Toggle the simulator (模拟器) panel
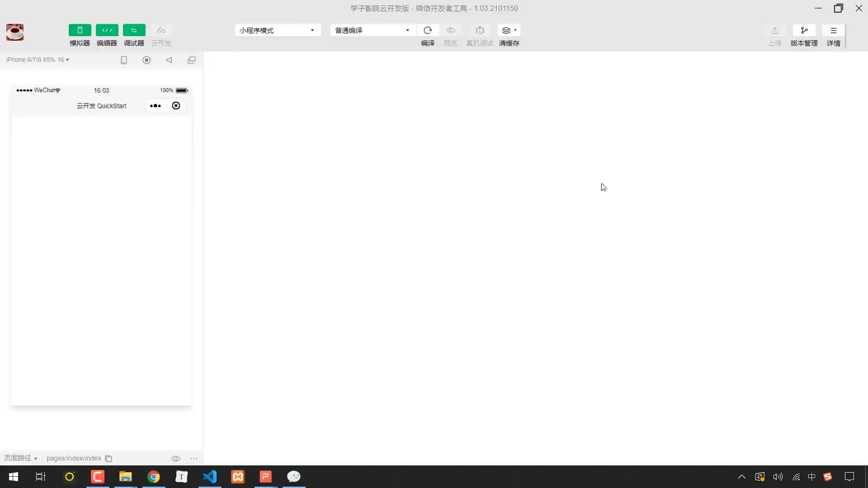The image size is (868, 488). click(80, 30)
